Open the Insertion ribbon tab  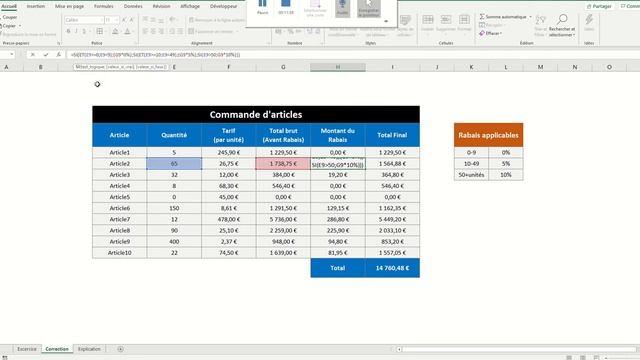[36, 6]
